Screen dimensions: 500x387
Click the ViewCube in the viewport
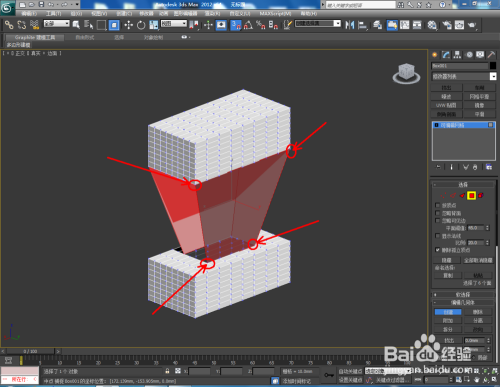pyautogui.click(x=406, y=73)
